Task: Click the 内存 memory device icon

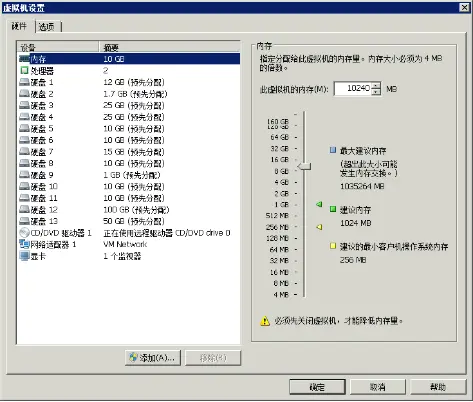Action: tap(24, 59)
